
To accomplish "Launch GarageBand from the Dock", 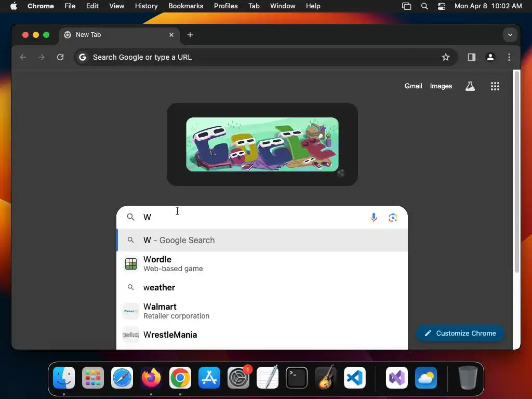I will (326, 378).
